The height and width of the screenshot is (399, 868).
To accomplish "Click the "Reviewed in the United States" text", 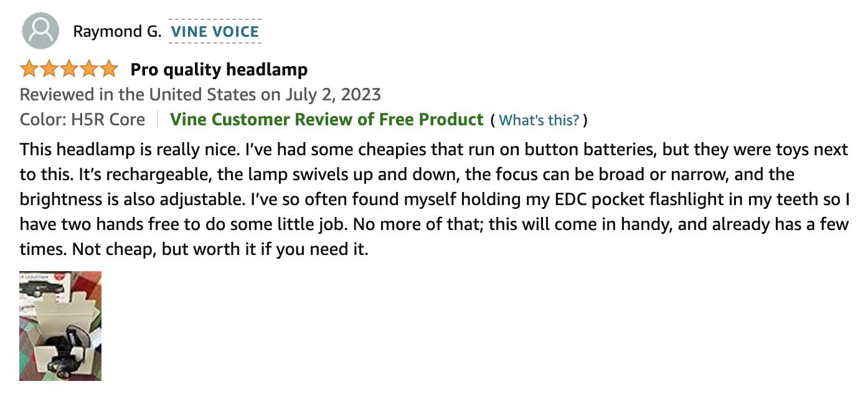I will [137, 95].
